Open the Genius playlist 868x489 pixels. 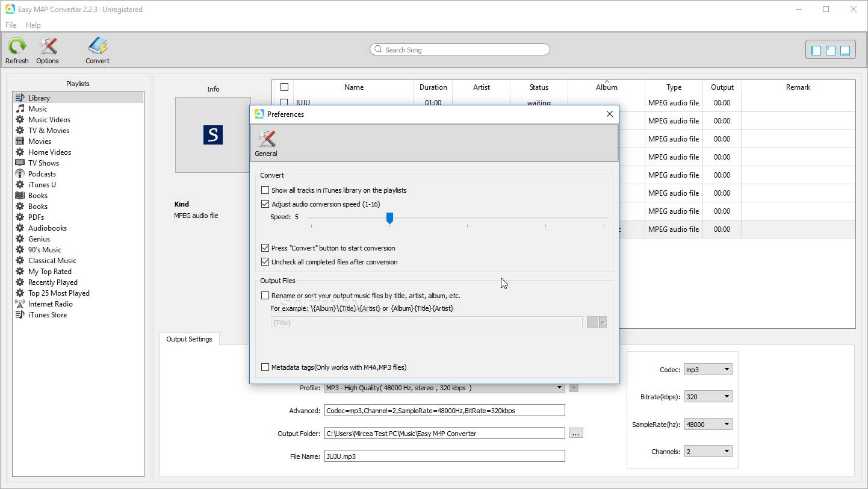point(78,239)
